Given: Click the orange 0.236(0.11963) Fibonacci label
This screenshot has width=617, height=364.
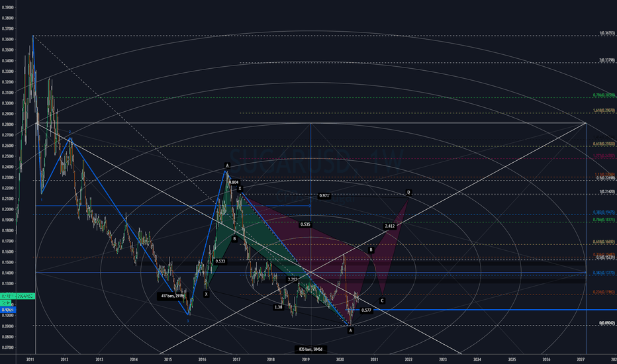Looking at the screenshot, I should [604, 293].
